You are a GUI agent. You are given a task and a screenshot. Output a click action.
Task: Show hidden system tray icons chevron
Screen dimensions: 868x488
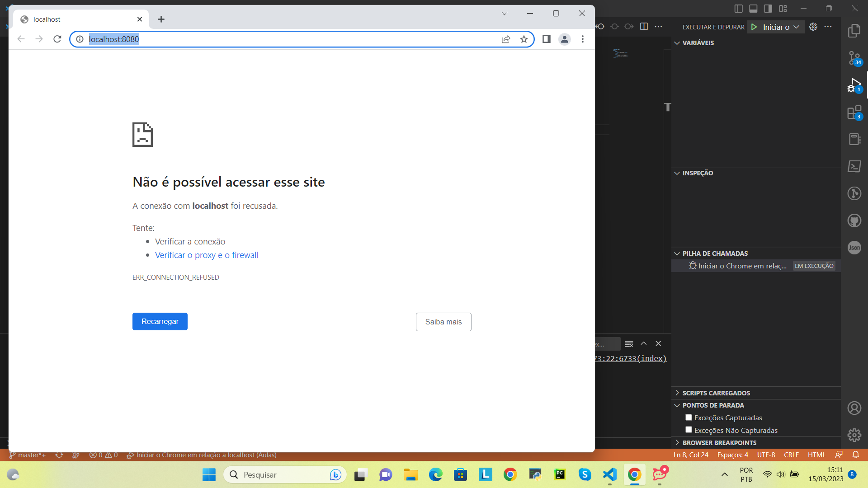click(x=725, y=474)
